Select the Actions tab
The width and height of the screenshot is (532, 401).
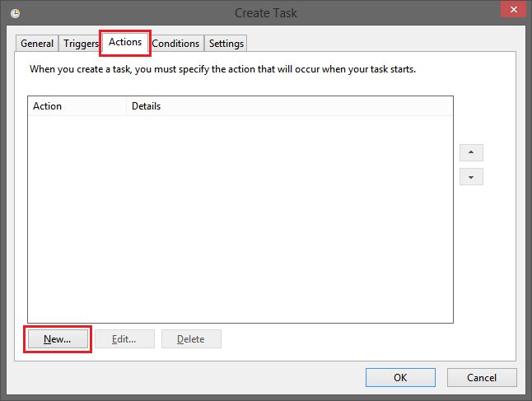(125, 43)
